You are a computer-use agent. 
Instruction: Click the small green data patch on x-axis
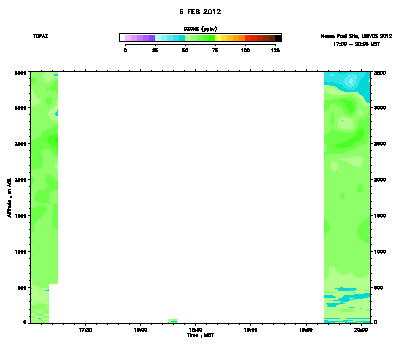coord(172,321)
